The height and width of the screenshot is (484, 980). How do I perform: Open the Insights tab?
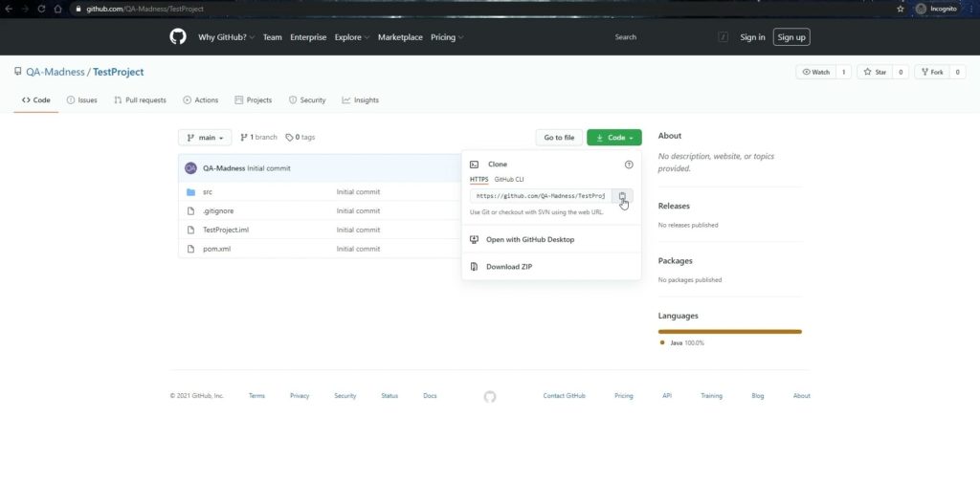[x=360, y=99]
